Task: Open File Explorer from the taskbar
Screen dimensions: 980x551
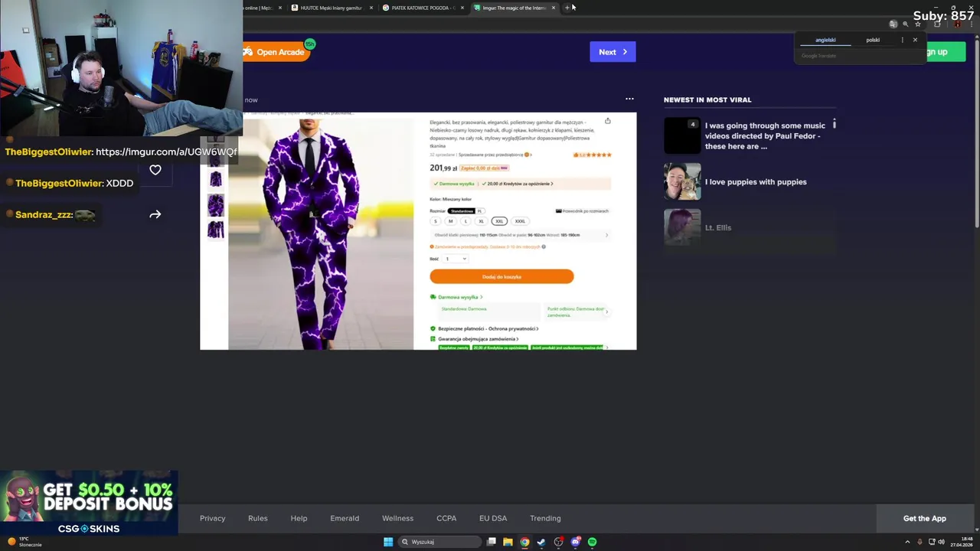Action: [x=508, y=542]
